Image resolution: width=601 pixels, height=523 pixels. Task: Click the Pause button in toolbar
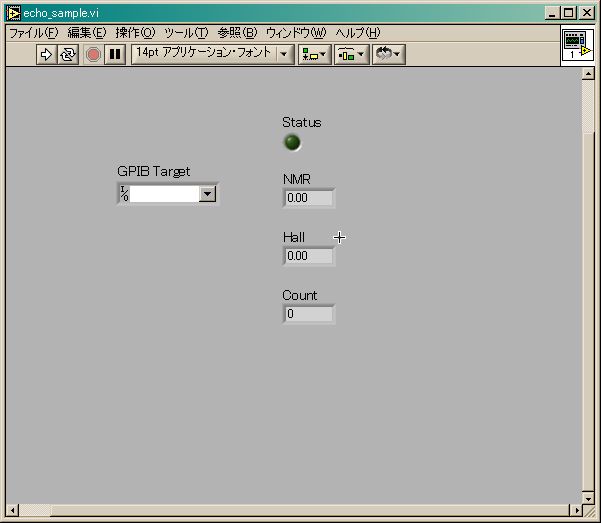click(115, 54)
